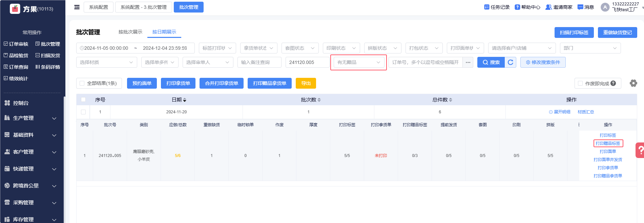Click the 邀请商家 invite merchant icon
Screen dimensions: 644x223
tap(548, 7)
